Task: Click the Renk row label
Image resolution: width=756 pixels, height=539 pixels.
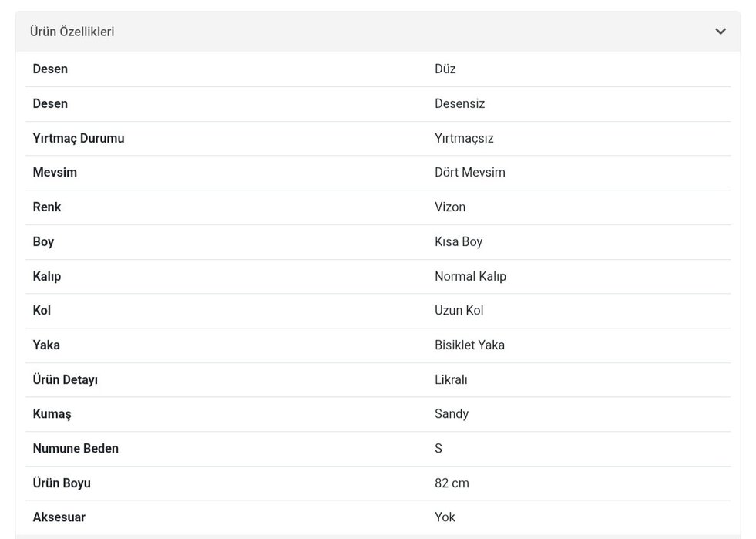Action: 47,207
